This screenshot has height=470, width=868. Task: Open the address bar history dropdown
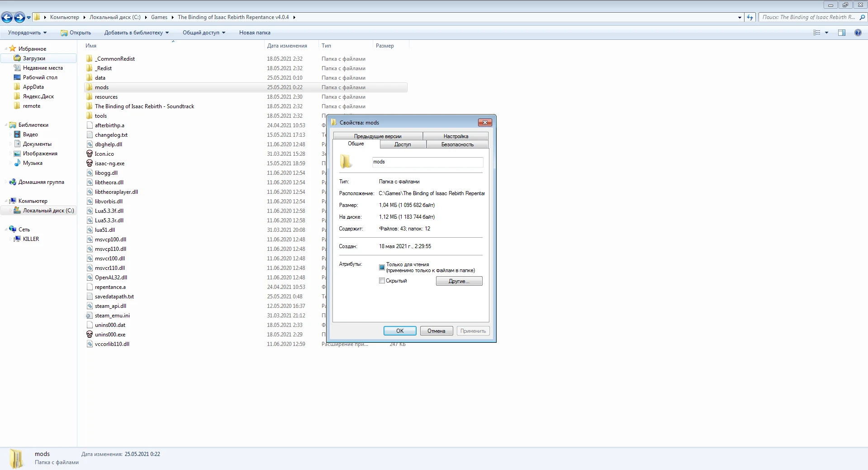point(740,17)
